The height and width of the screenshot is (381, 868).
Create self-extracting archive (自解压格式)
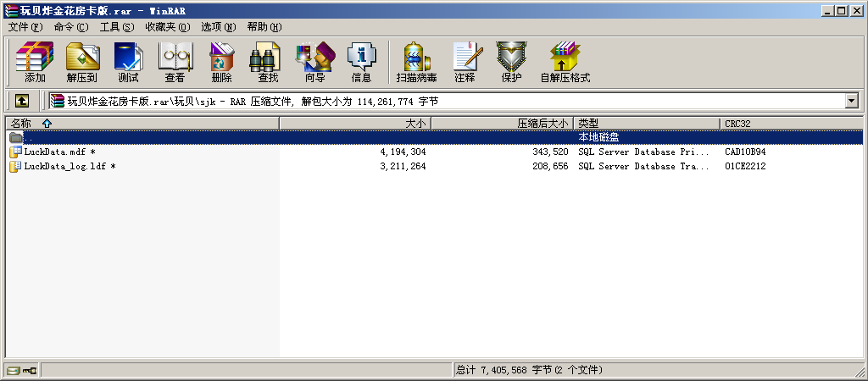(x=565, y=62)
